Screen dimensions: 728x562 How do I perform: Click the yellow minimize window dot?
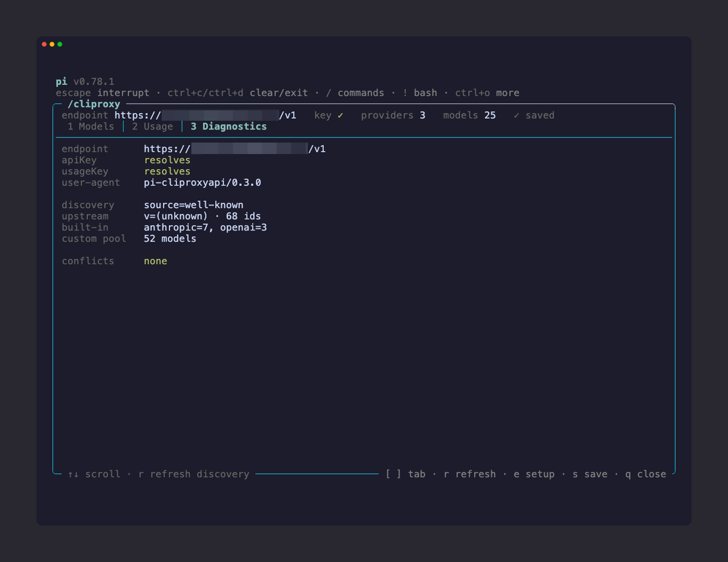pyautogui.click(x=52, y=44)
